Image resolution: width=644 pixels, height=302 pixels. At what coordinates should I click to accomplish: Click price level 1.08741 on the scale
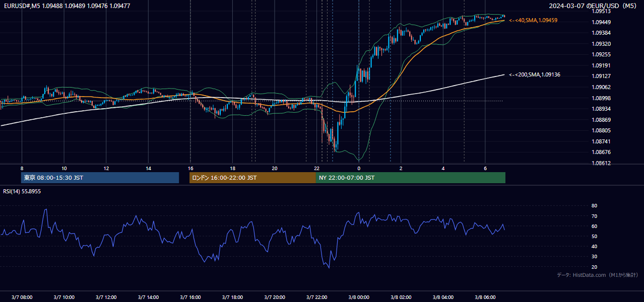tap(601, 141)
